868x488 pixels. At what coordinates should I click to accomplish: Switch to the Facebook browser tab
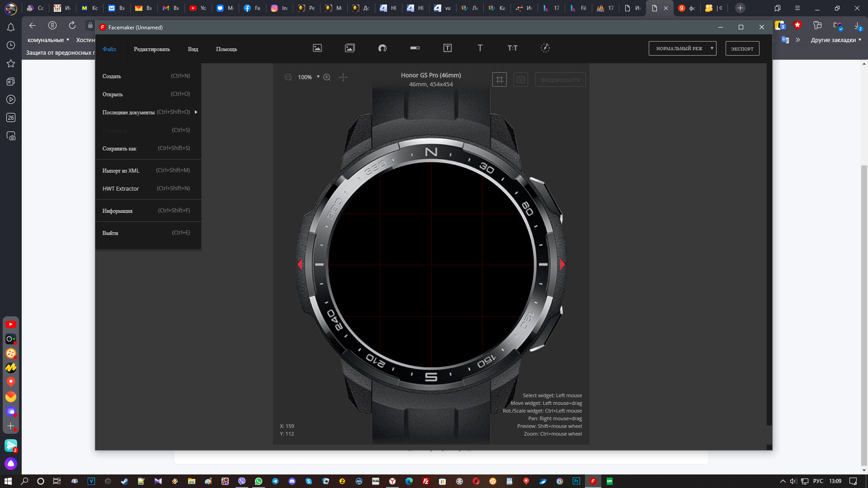tap(252, 8)
